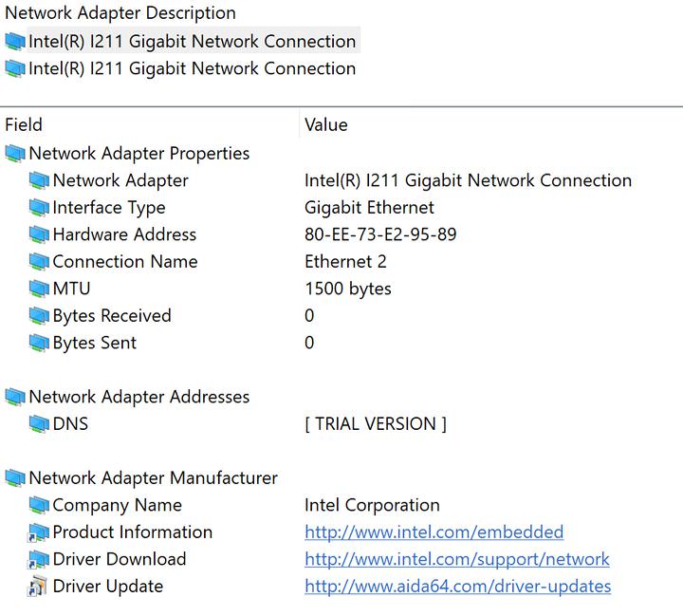Click the second Intel I211 adapter icon
The width and height of the screenshot is (683, 616).
15,68
